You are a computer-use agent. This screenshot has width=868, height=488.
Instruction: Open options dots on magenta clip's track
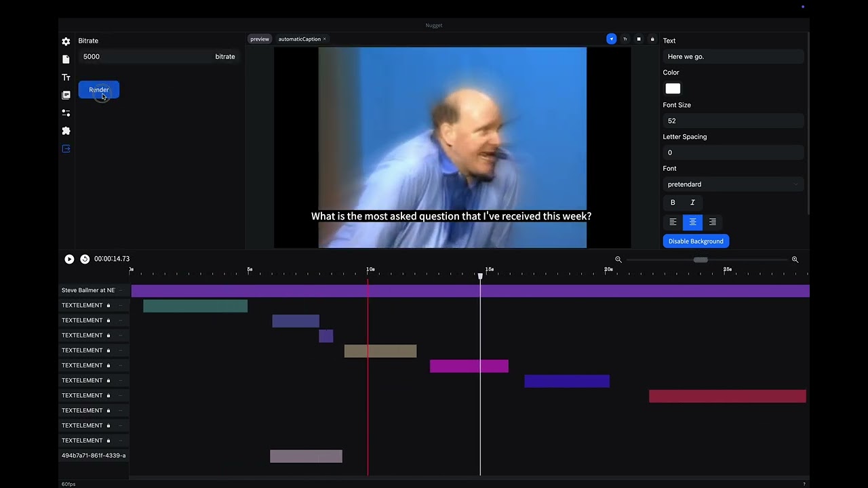(x=121, y=365)
